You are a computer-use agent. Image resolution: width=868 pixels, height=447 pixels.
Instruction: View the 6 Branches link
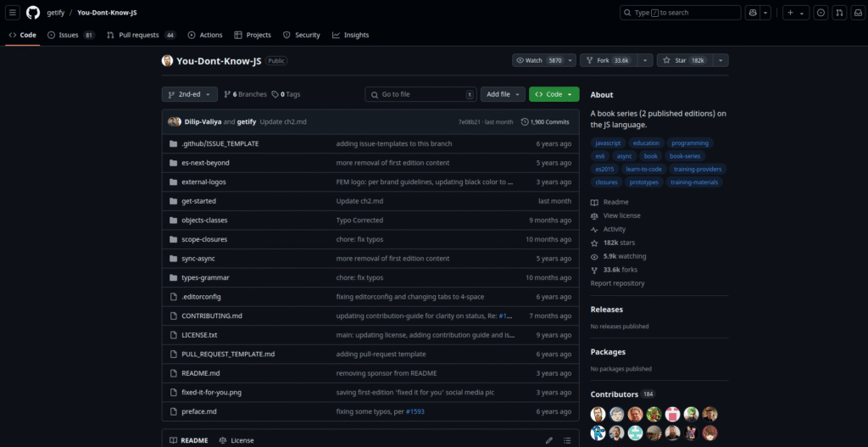coord(245,94)
